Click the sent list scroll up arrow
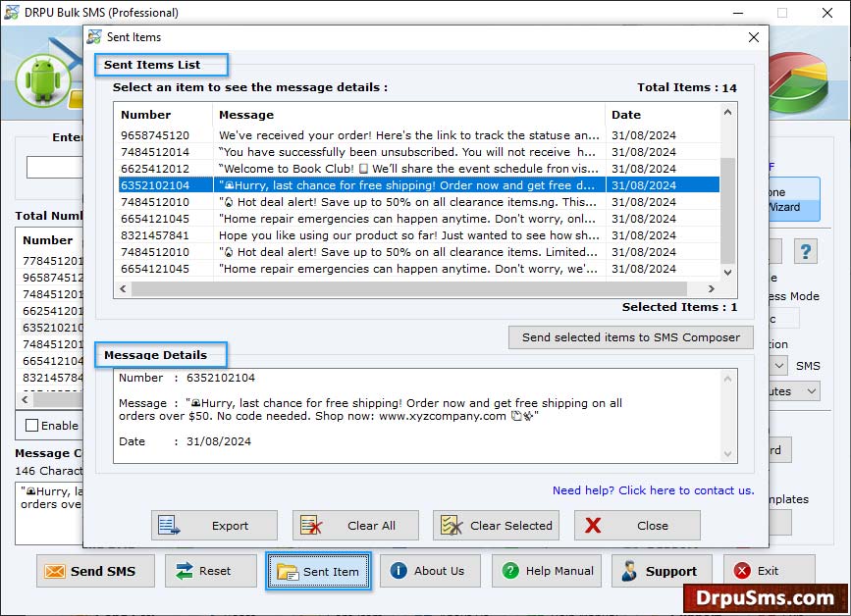 (x=727, y=112)
